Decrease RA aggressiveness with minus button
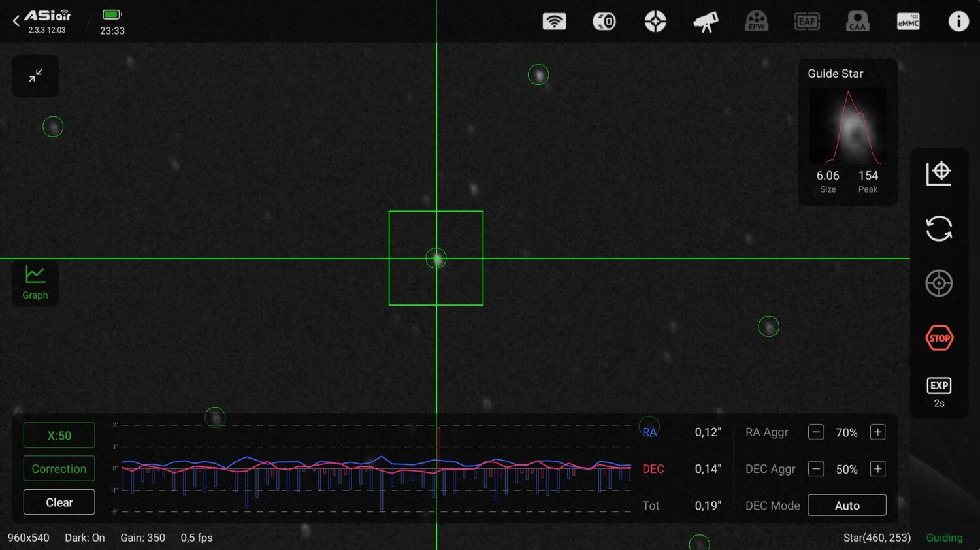Viewport: 980px width, 550px height. (816, 432)
